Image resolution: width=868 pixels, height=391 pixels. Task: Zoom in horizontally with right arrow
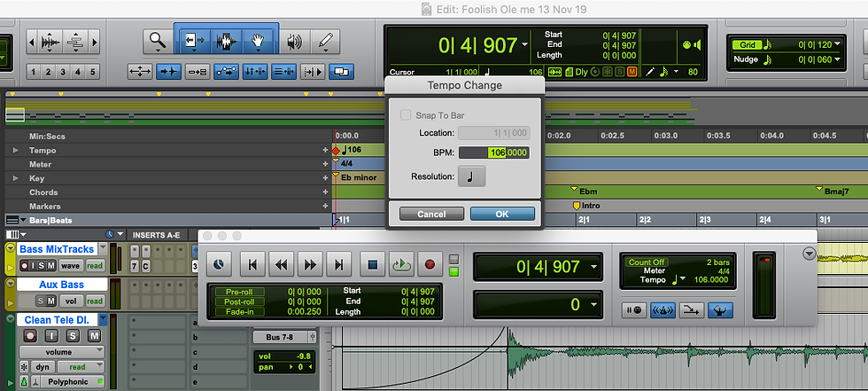pyautogui.click(x=95, y=42)
